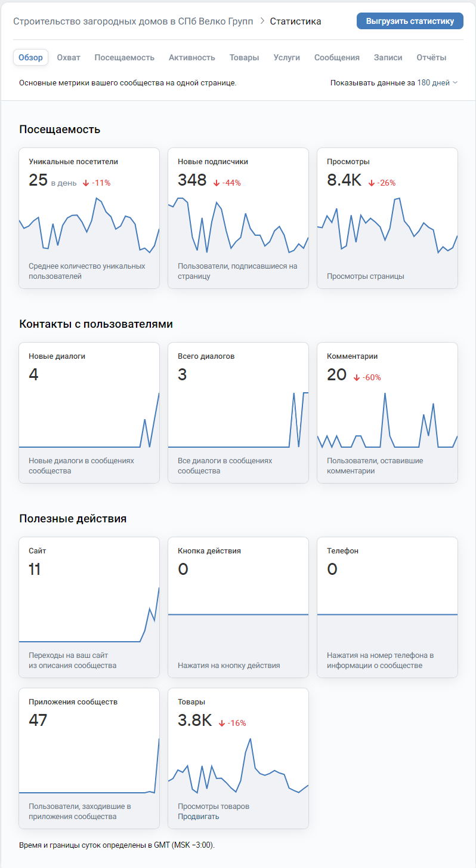Click the Просмотры card chart

(x=387, y=227)
